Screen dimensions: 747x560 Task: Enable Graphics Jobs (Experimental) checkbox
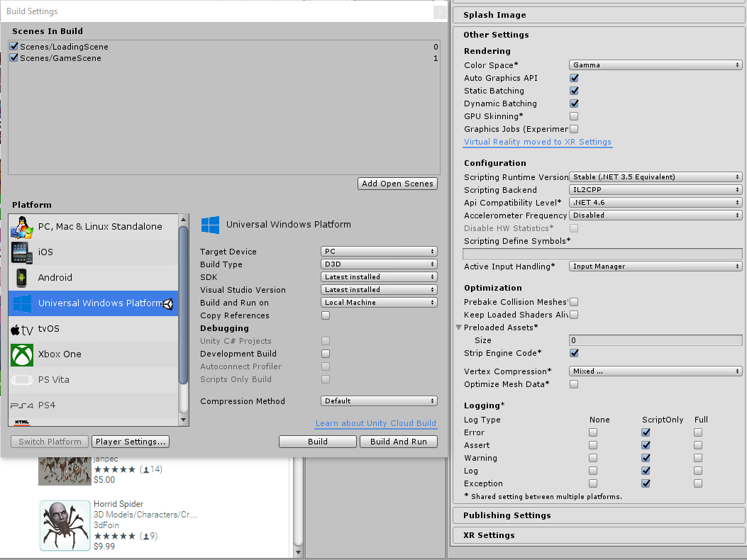[574, 129]
